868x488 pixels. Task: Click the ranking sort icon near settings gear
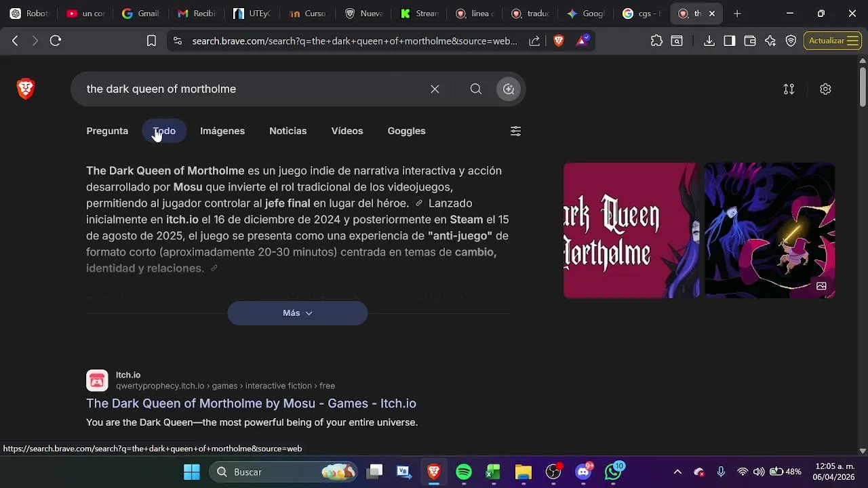pyautogui.click(x=789, y=89)
